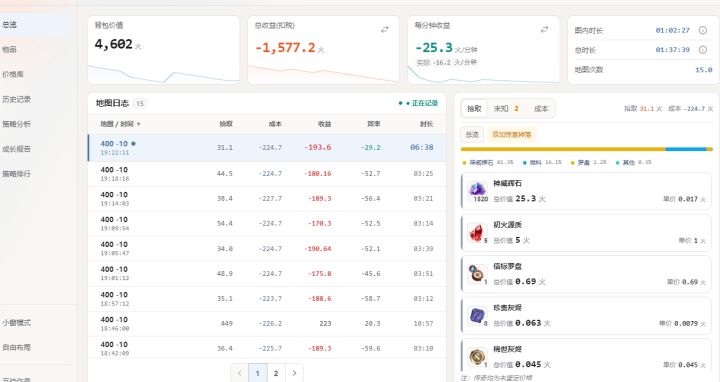The width and height of the screenshot is (720, 382).
Task: Click the clock icon beside 01:02:27
Action: [703, 30]
